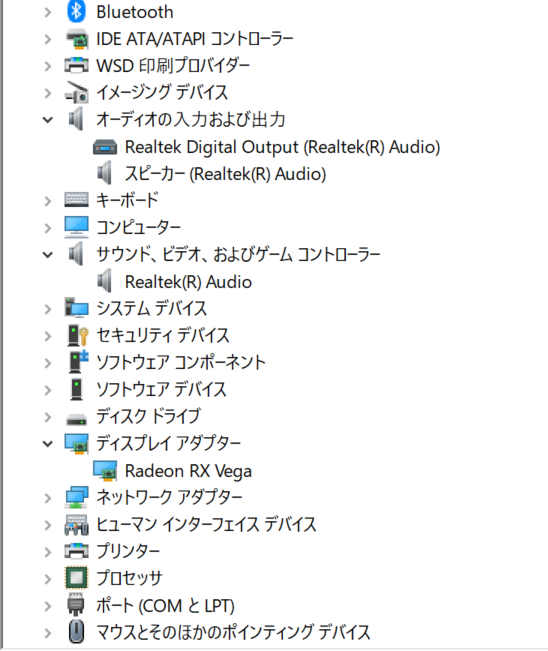The height and width of the screenshot is (651, 548).
Task: Select the キーボード label
Action: 127,200
